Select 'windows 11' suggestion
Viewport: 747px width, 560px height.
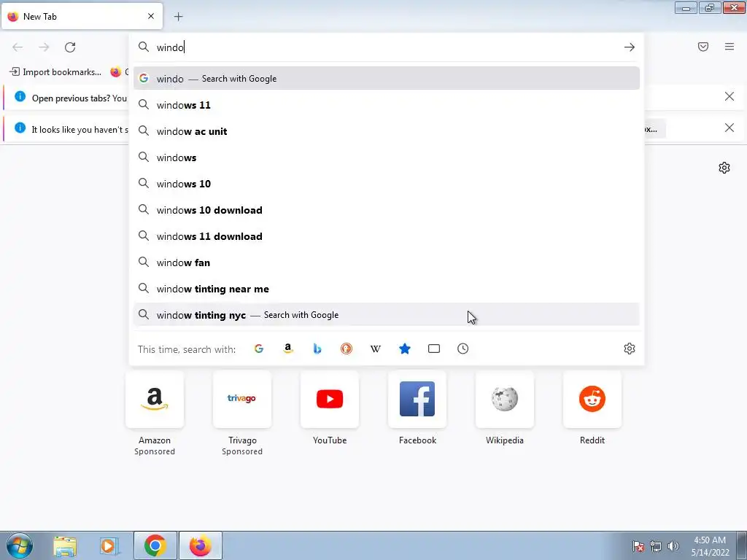(x=387, y=105)
